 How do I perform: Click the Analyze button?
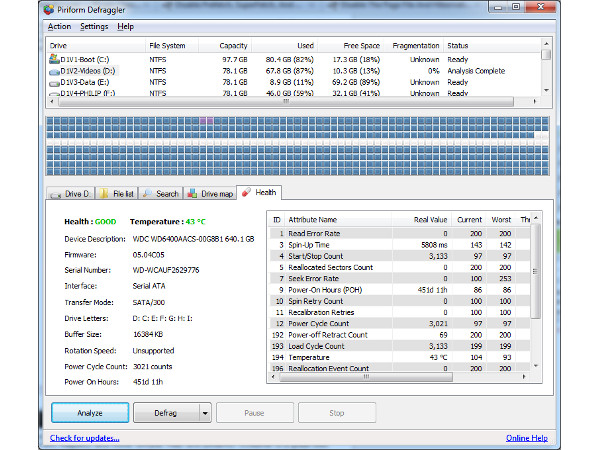click(x=90, y=412)
